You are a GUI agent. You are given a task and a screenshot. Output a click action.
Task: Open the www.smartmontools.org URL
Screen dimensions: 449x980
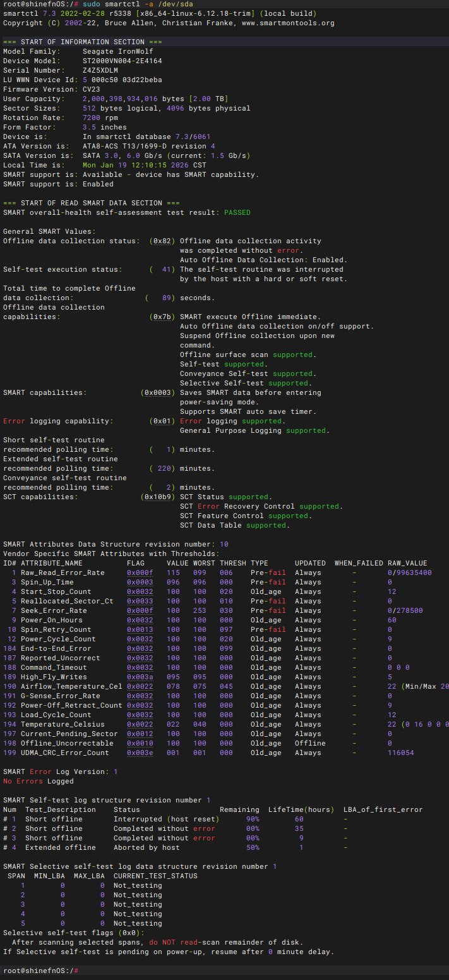pyautogui.click(x=287, y=23)
